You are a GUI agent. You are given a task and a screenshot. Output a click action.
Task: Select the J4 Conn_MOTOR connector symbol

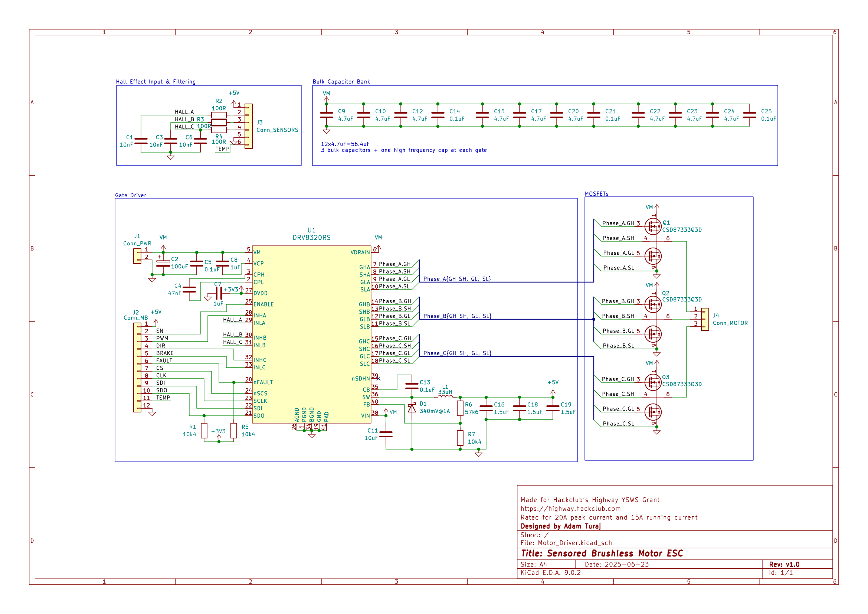coord(705,320)
